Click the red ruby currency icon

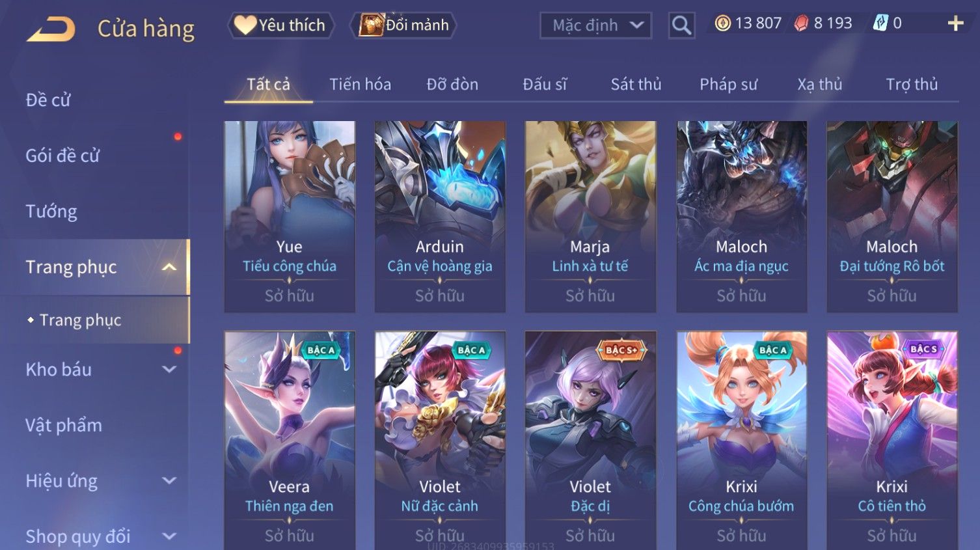[801, 23]
